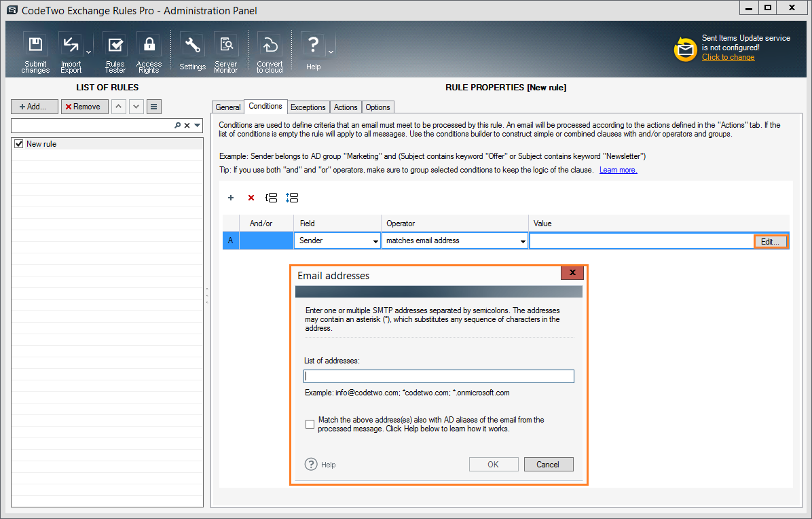Click the Help circle icon in the dialog

tap(311, 464)
